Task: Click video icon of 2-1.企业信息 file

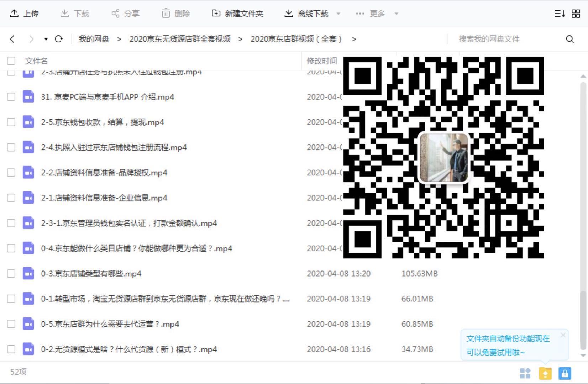Action: [28, 198]
